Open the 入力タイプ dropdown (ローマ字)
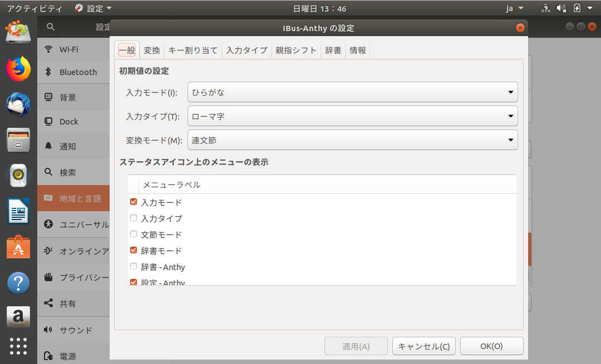Viewport: 601px width, 364px height. (x=353, y=116)
